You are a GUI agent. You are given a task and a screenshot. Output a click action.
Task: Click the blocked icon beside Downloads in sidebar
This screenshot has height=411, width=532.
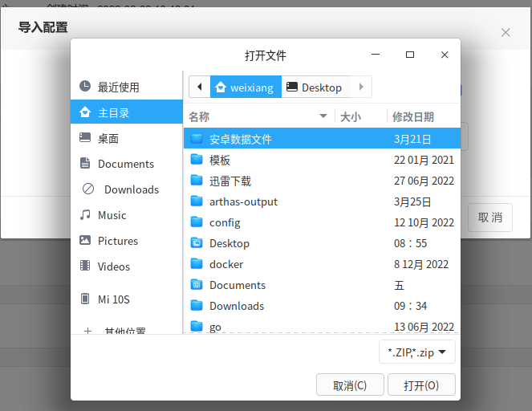point(88,189)
